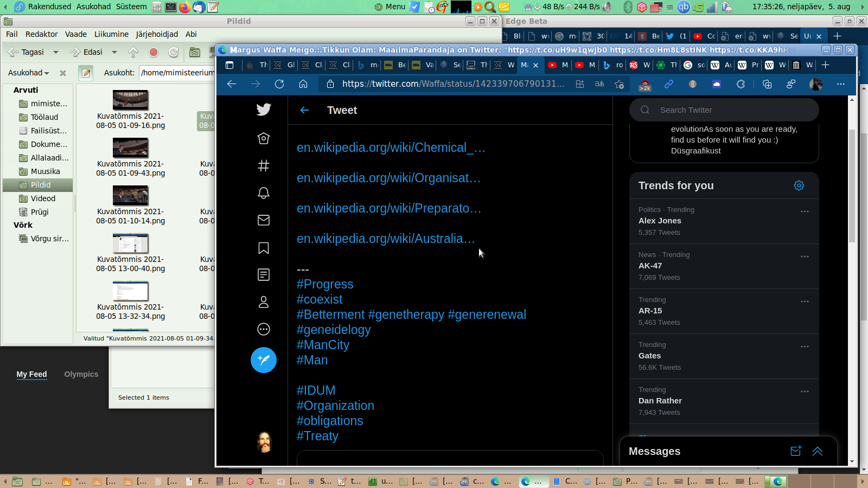
Task: Open more options for Alex Jones trend
Action: 805,211
